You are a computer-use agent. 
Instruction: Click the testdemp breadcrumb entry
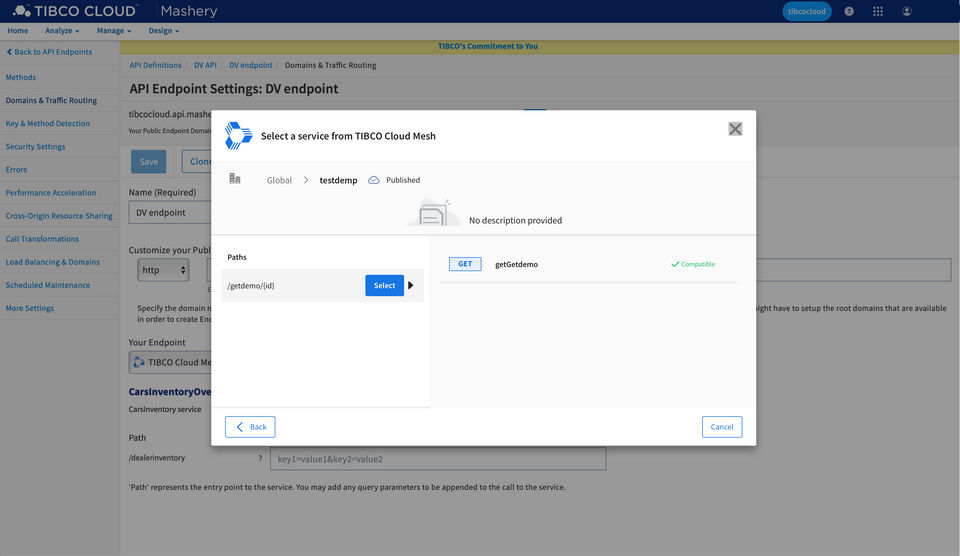coord(338,180)
